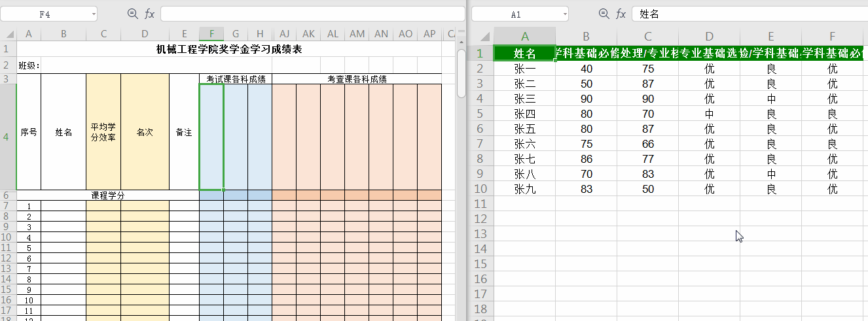Click the left sheet vertical scrollbar thumb
This screenshot has width=868, height=321.
(461, 73)
